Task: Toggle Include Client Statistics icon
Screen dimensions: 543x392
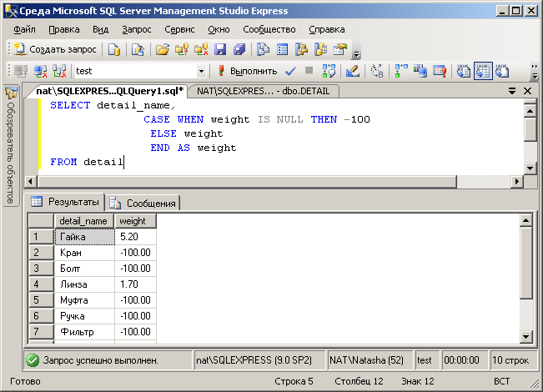Action: 420,71
